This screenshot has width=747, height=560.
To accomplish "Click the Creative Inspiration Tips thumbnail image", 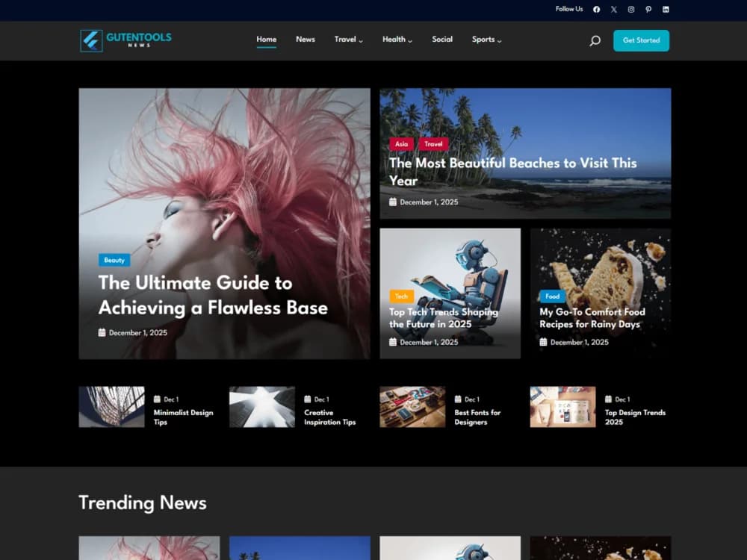I will pyautogui.click(x=262, y=406).
